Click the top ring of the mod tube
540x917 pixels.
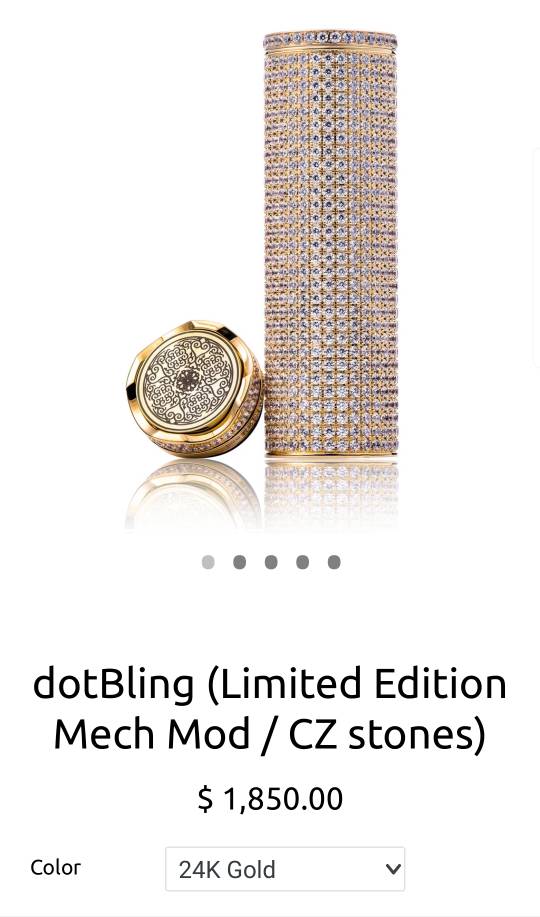point(331,41)
